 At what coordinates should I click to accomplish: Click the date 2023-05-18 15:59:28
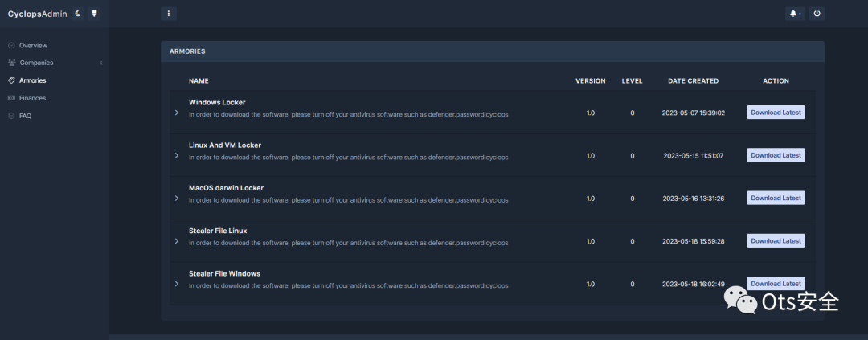click(x=693, y=241)
